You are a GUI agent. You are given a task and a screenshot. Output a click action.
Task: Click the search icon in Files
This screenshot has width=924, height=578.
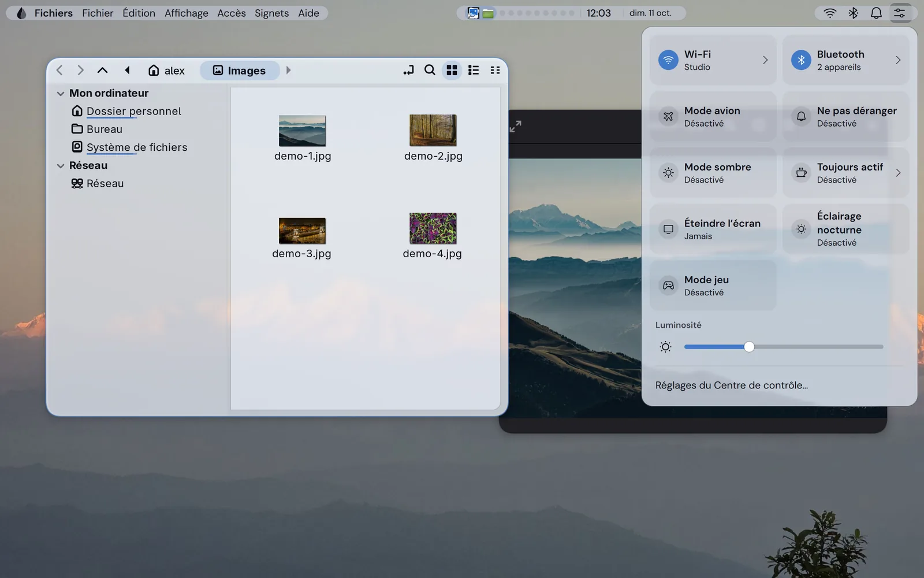(x=430, y=70)
